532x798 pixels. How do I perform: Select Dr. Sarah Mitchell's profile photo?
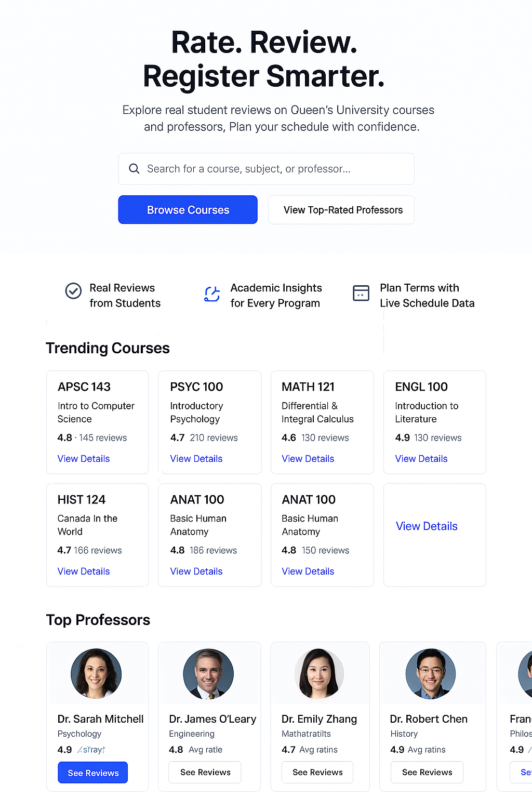click(x=96, y=673)
